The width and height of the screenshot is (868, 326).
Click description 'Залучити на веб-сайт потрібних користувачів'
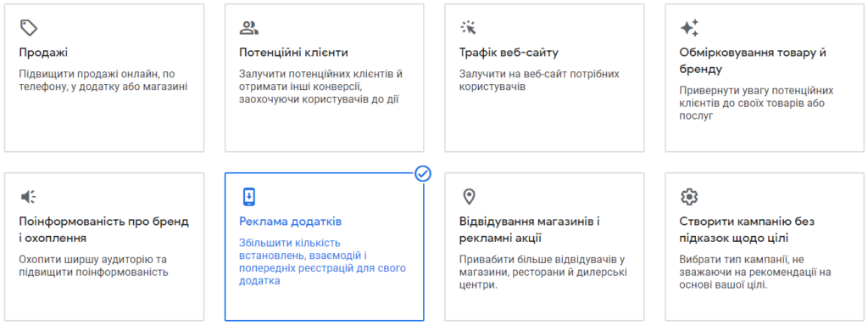(x=539, y=81)
